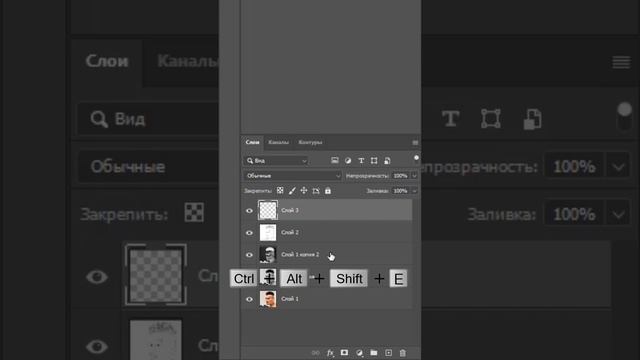640x360 pixels.
Task: Select the Слой 1 копия 2 layer name
Action: pyautogui.click(x=300, y=254)
